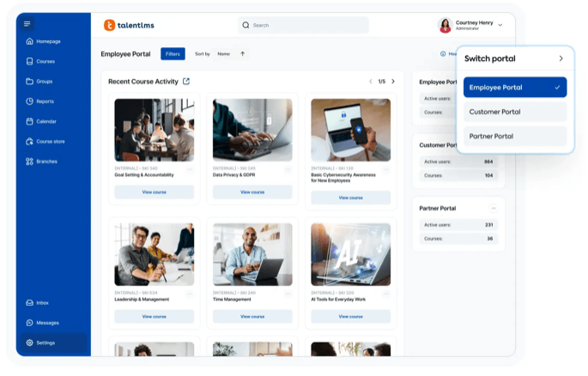
Task: Open the Inbox
Action: click(42, 303)
